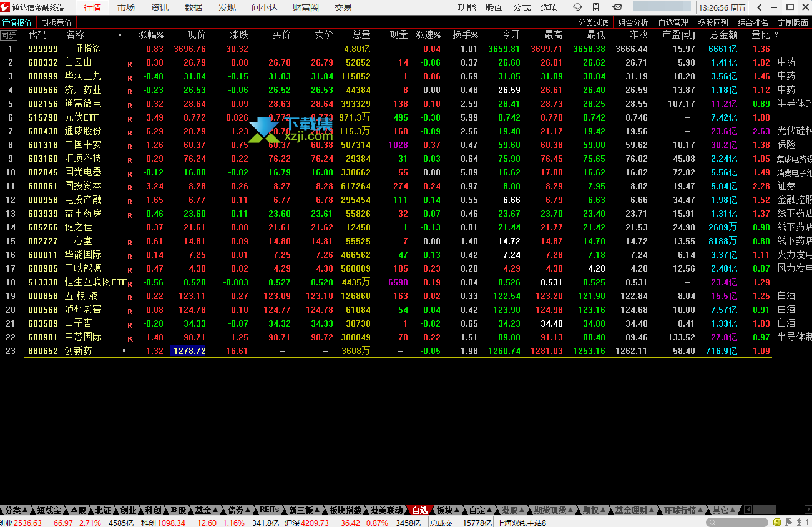Sort by the 换手% column header
The height and width of the screenshot is (527, 812).
tap(465, 35)
